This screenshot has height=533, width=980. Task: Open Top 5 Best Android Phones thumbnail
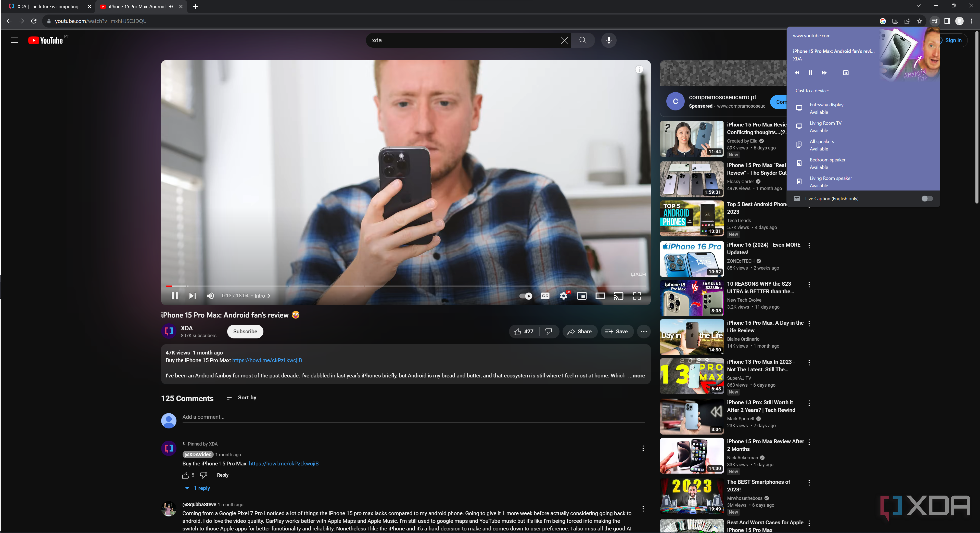692,219
